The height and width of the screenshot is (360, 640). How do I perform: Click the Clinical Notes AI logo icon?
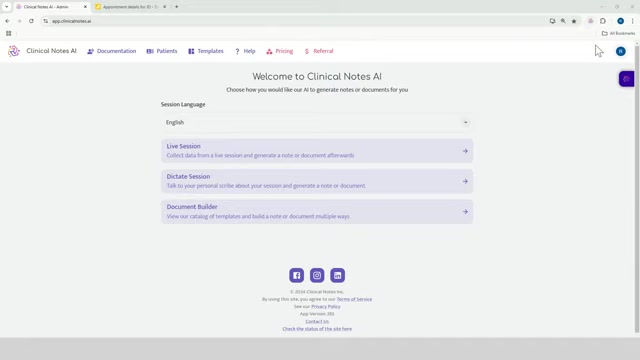pyautogui.click(x=13, y=51)
